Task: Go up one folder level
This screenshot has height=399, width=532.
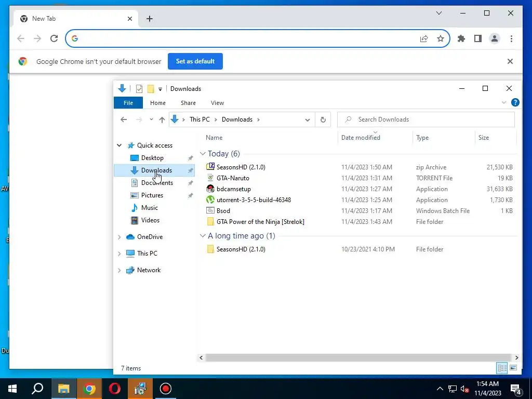Action: click(x=162, y=119)
